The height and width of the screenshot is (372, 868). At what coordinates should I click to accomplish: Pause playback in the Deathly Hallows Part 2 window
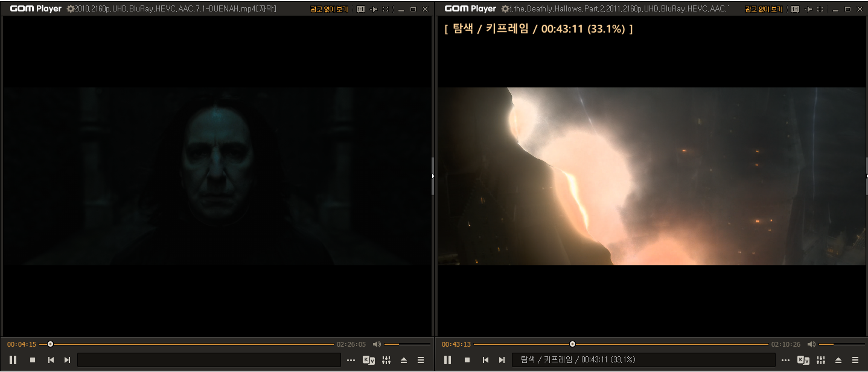click(x=447, y=360)
